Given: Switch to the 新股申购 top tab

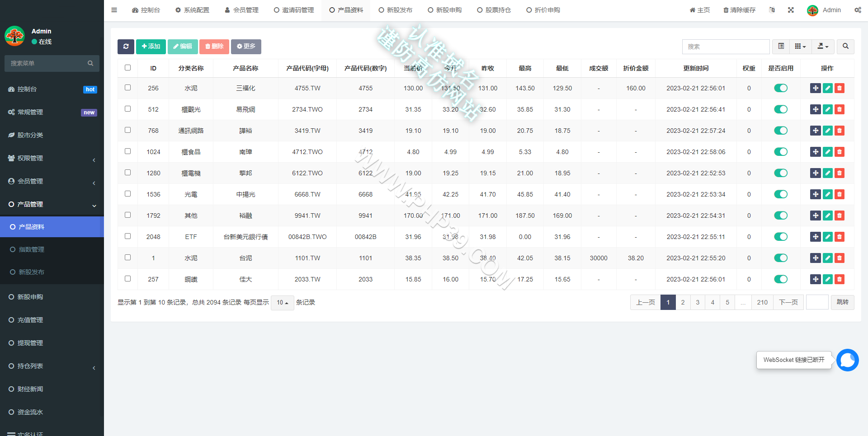Looking at the screenshot, I should [x=444, y=10].
